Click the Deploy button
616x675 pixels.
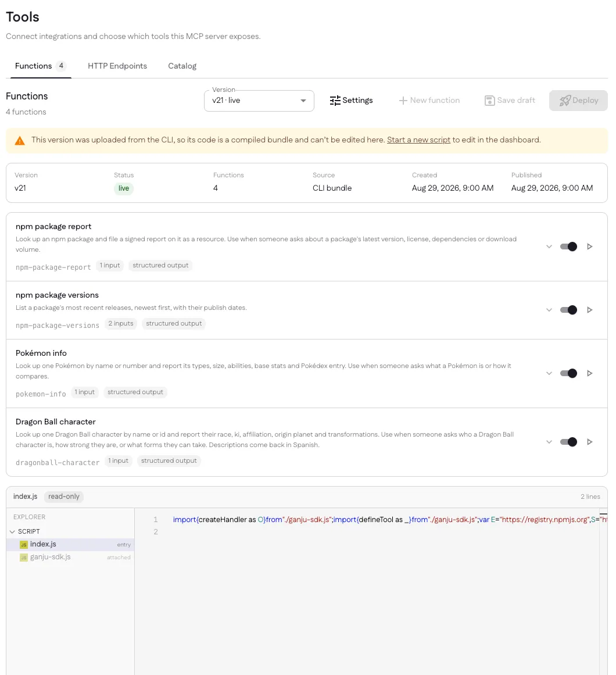click(578, 101)
